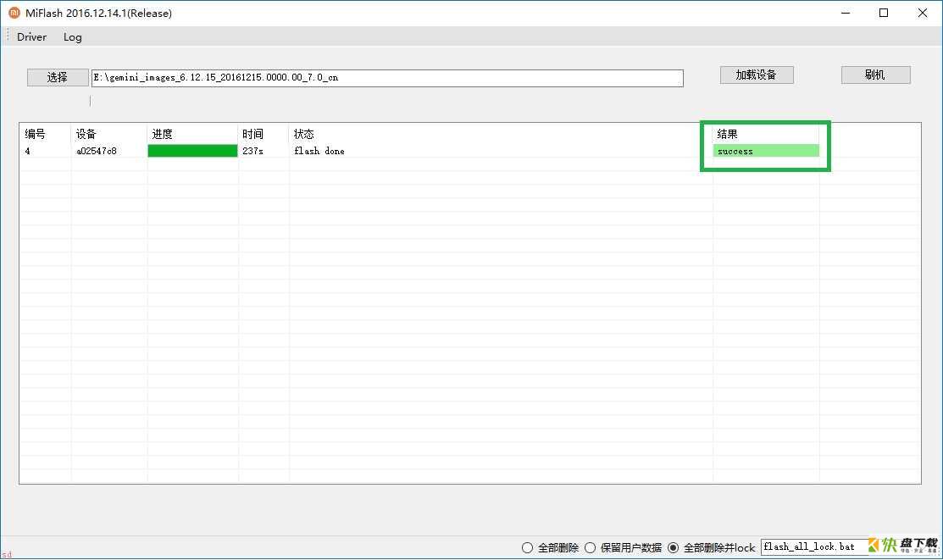Minimize the MiFlash window

pyautogui.click(x=846, y=13)
